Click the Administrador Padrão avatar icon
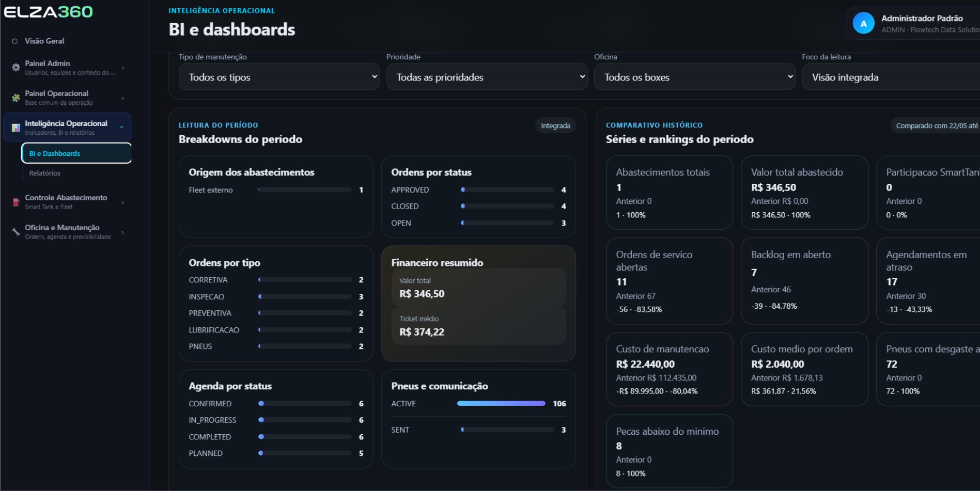The image size is (980, 491). point(863,23)
